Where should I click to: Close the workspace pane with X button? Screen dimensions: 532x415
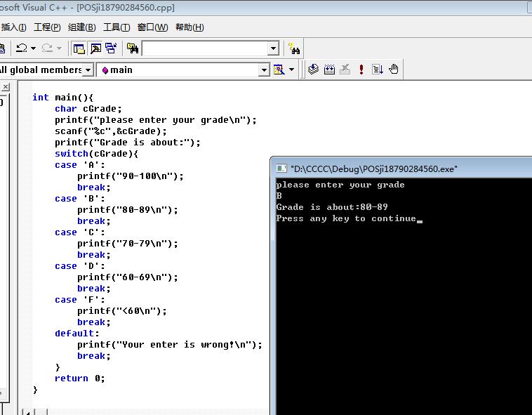pos(5,87)
